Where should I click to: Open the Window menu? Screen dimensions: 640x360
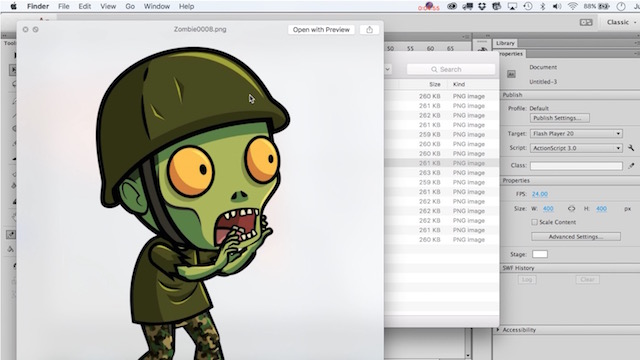(157, 6)
